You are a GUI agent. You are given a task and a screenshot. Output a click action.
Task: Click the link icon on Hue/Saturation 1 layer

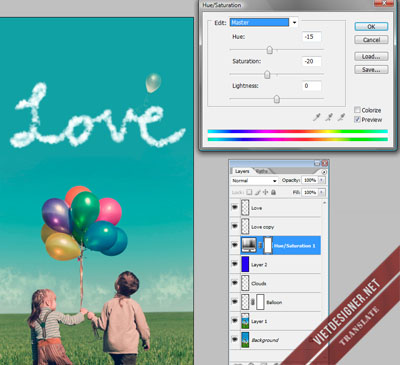pos(260,246)
